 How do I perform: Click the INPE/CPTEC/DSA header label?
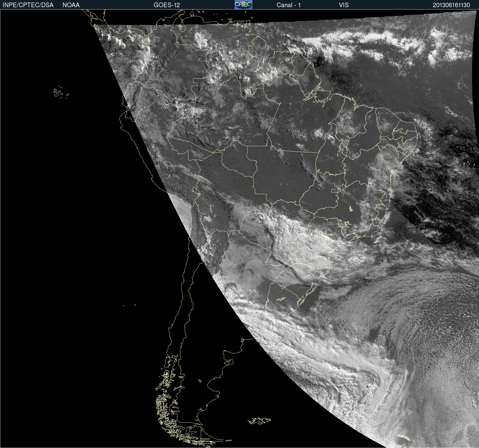(28, 5)
